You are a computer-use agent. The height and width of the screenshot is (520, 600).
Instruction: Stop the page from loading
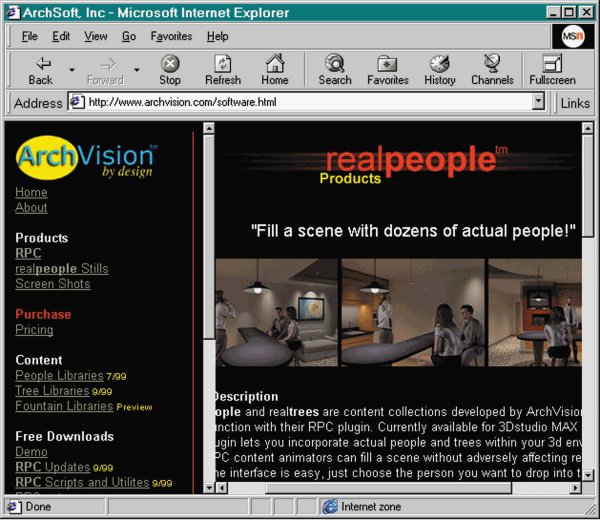point(170,70)
